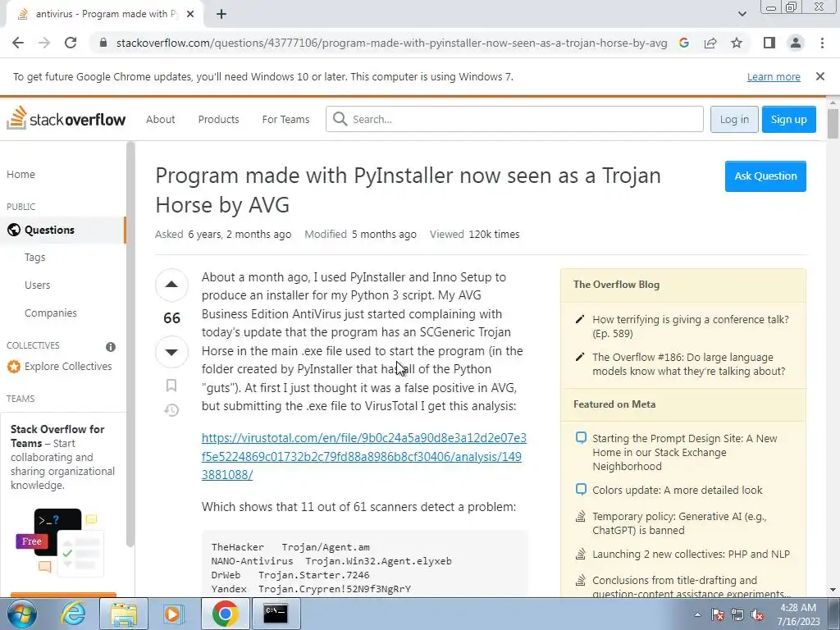Open File Explorer from taskbar

tap(123, 614)
